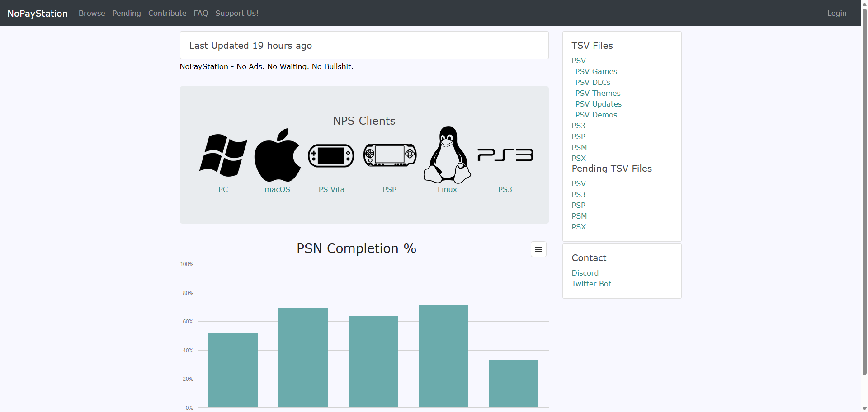Viewport: 868px width, 412px height.
Task: Click the Apple macOS client icon
Action: tap(278, 155)
